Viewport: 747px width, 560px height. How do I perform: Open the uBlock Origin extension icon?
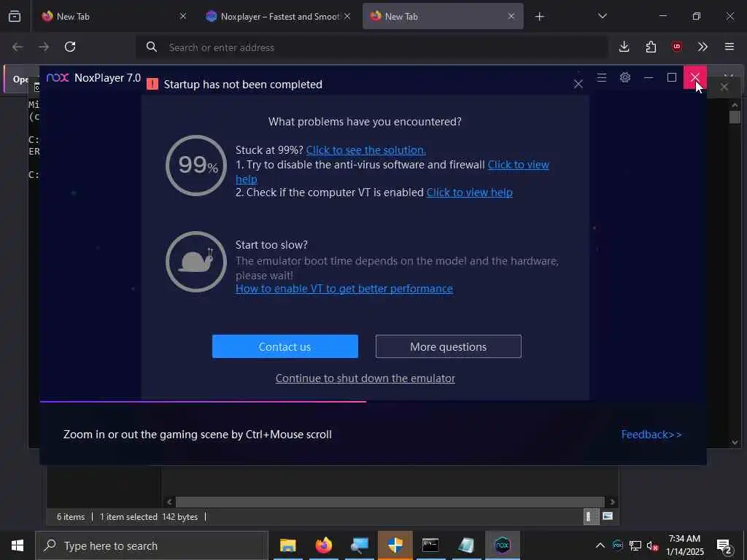(676, 47)
